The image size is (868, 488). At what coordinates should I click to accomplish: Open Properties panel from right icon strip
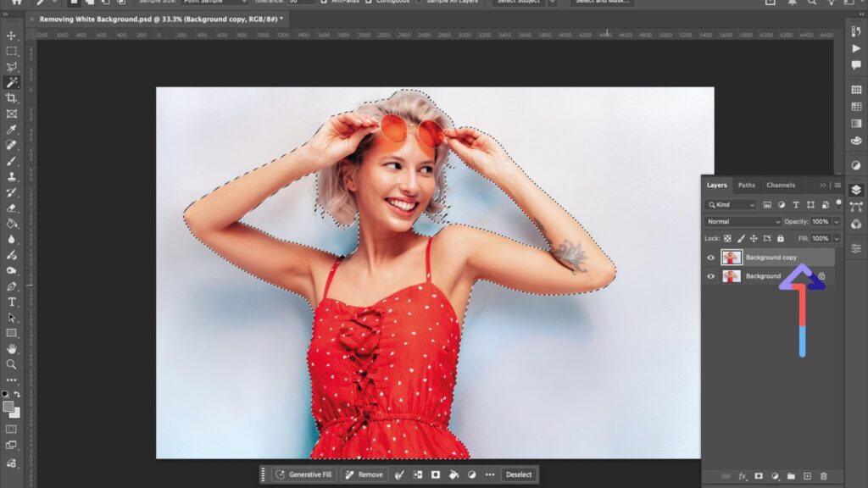pos(856,248)
